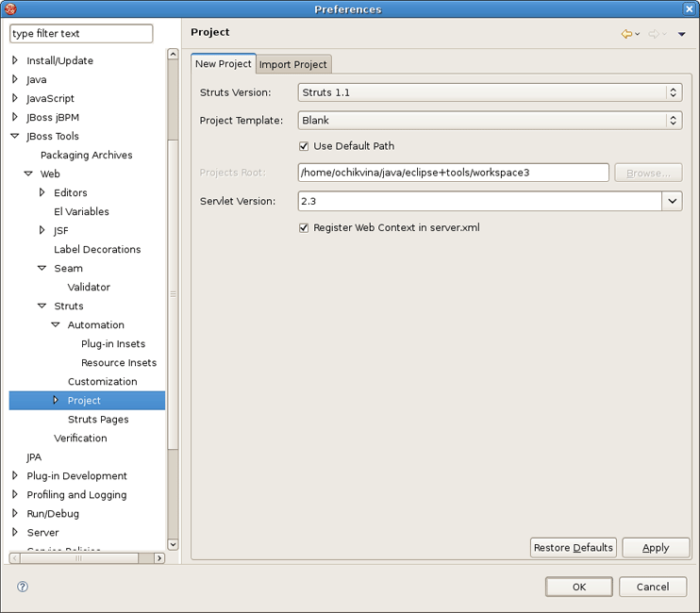Select the New Project tab
Viewport: 700px width, 613px height.
click(224, 64)
